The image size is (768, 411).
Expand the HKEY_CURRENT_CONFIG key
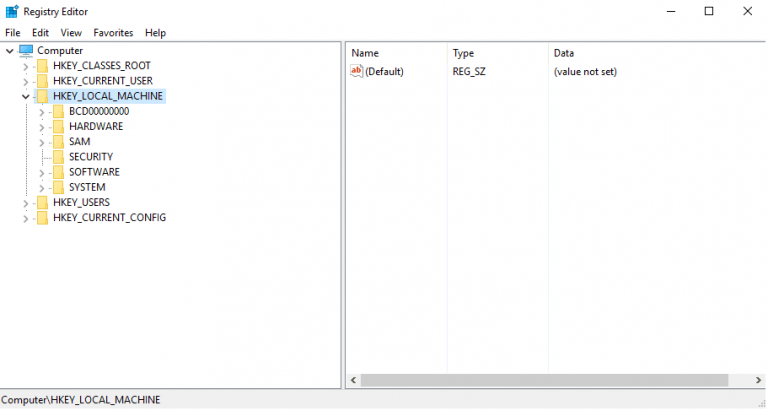pos(25,218)
